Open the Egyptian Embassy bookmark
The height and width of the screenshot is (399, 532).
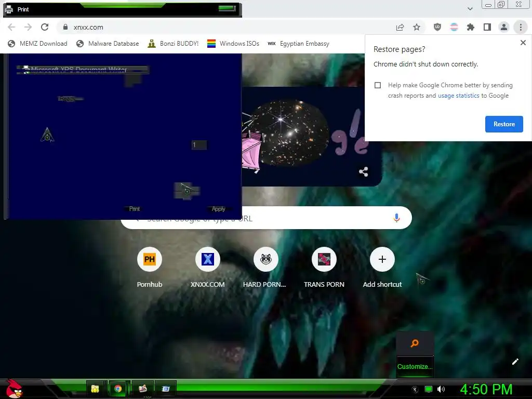(x=299, y=44)
